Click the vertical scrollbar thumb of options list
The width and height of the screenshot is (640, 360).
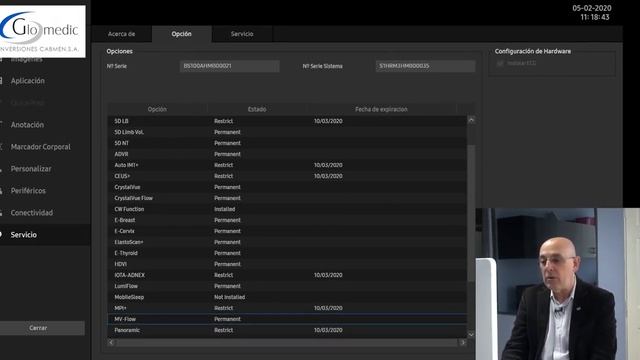[x=471, y=213]
